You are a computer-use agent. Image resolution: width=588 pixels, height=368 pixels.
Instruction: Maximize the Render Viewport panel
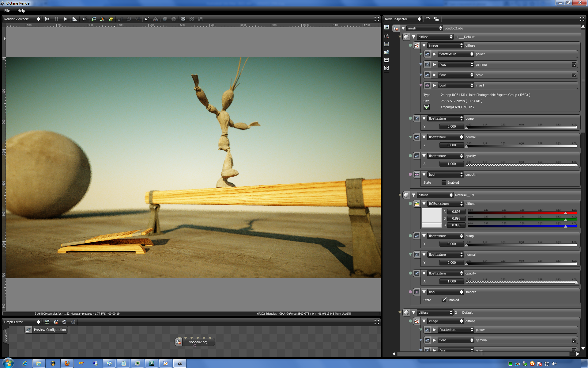coord(377,19)
